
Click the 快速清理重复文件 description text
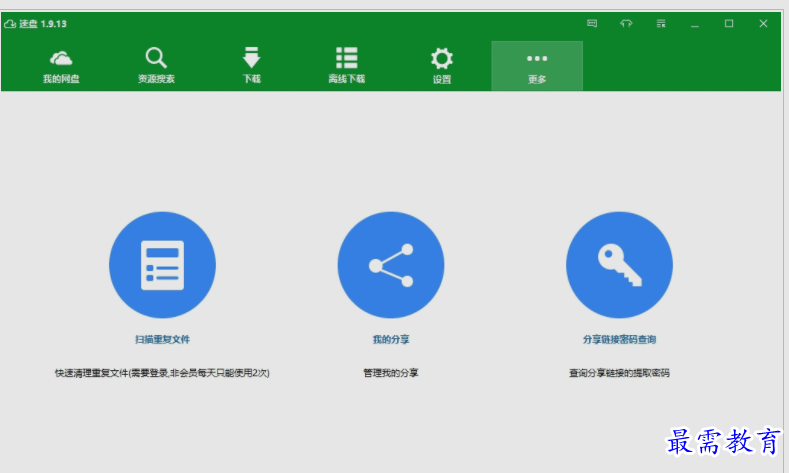pyautogui.click(x=162, y=373)
